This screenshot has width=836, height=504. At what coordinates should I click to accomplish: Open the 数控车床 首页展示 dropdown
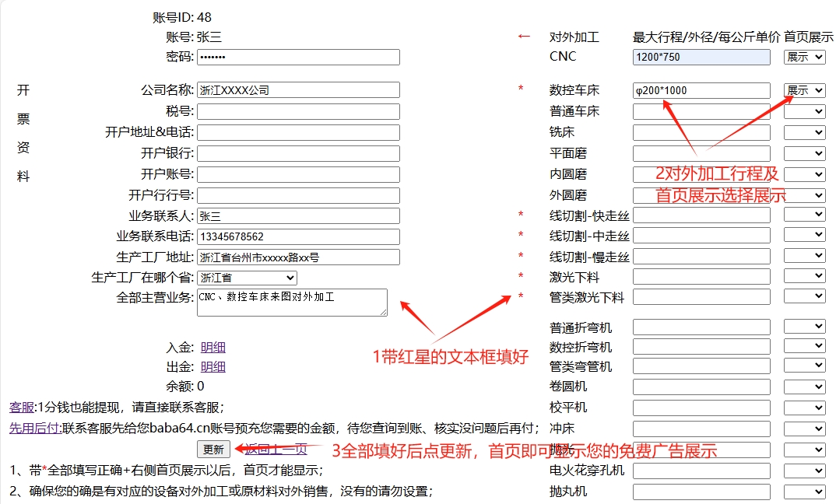tap(804, 90)
